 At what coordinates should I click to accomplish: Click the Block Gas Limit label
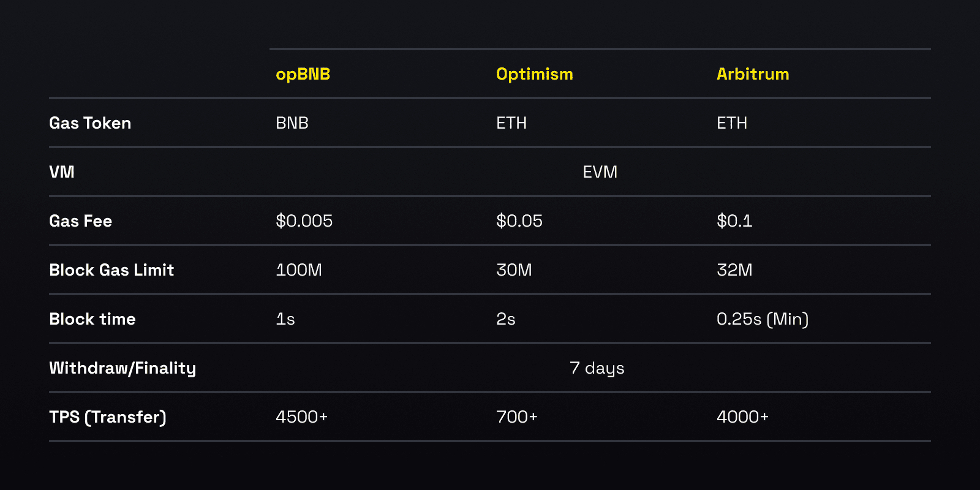[111, 270]
